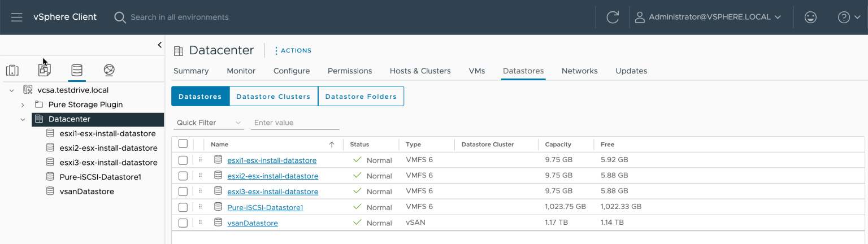Open the smiley feedback icon
The image size is (868, 244).
coord(810,17)
